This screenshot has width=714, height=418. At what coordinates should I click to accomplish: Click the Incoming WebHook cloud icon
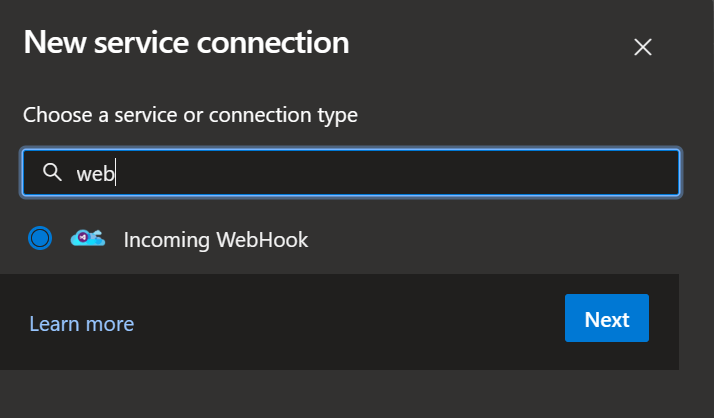87,238
